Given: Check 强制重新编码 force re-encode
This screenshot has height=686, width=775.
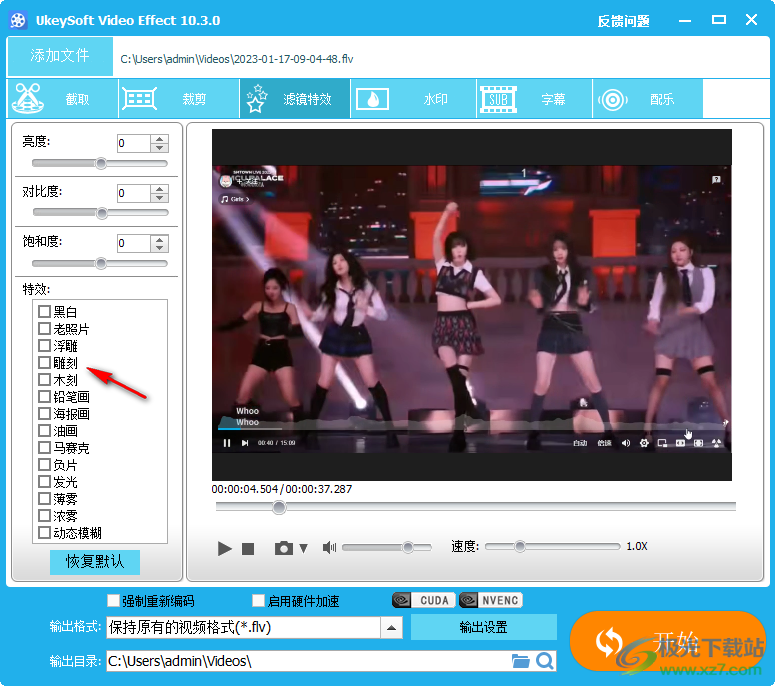Looking at the screenshot, I should (x=113, y=600).
